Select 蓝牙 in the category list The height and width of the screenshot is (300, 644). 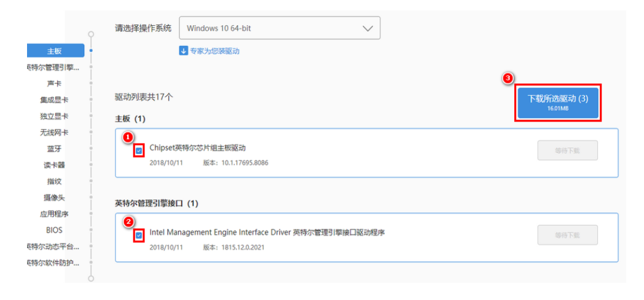[x=54, y=149]
